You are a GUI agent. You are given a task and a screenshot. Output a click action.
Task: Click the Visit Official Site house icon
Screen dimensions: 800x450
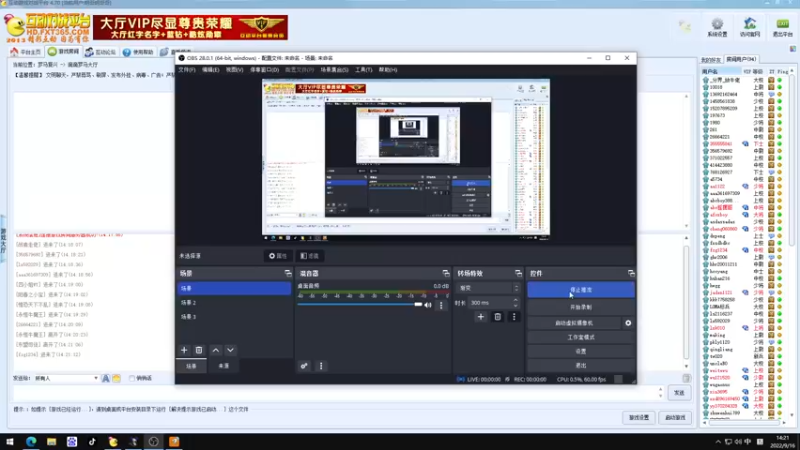(749, 27)
